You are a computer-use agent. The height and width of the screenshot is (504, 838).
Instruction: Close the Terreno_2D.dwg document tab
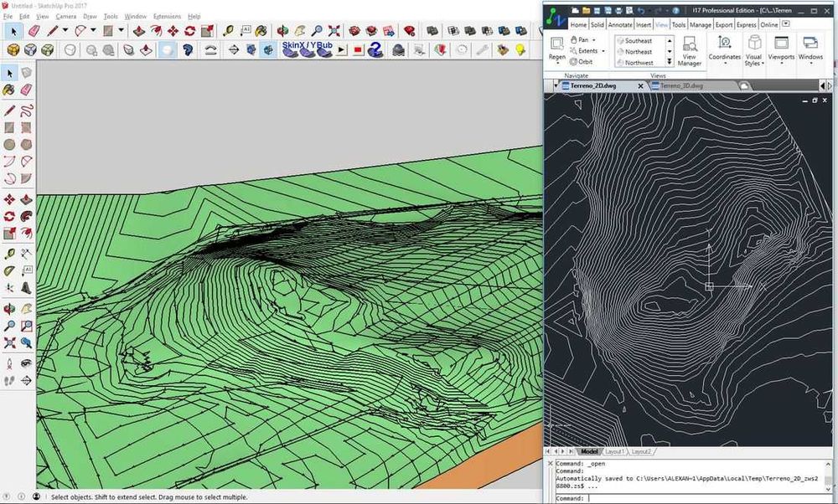pos(641,85)
